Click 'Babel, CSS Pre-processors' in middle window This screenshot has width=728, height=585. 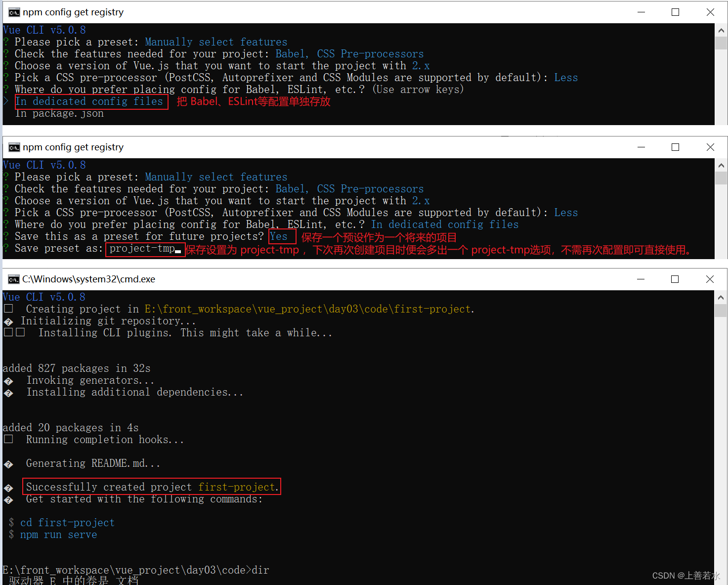(x=349, y=189)
